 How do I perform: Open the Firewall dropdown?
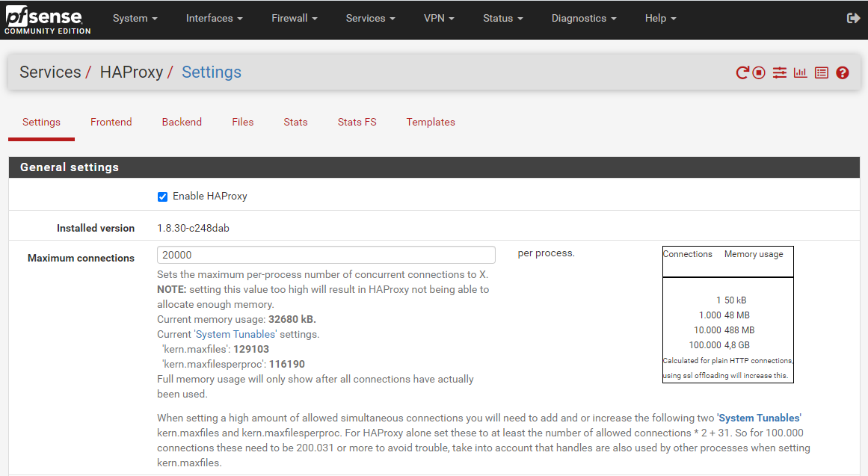(x=295, y=18)
